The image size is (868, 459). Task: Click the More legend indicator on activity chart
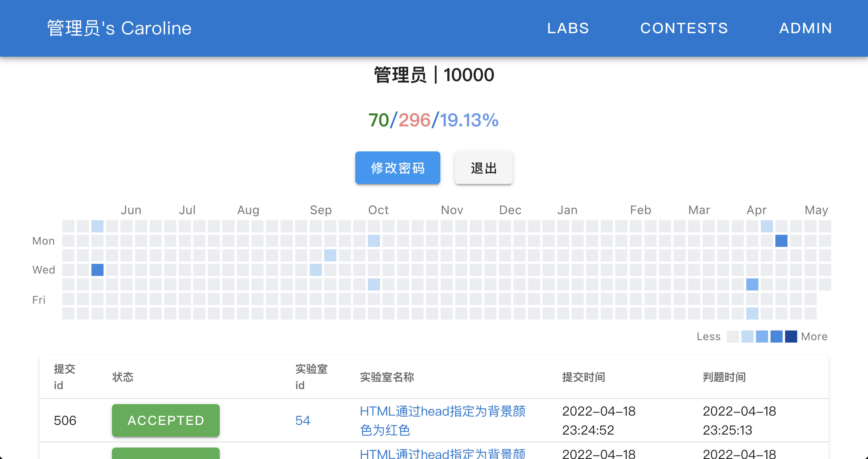[x=815, y=335]
